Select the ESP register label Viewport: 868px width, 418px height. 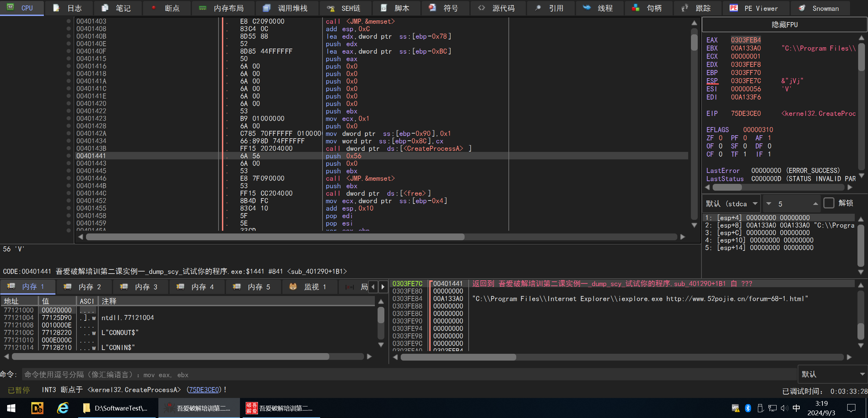click(712, 81)
